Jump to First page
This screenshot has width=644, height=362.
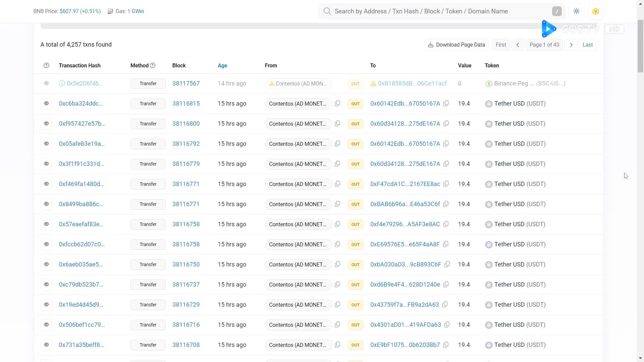coord(500,45)
